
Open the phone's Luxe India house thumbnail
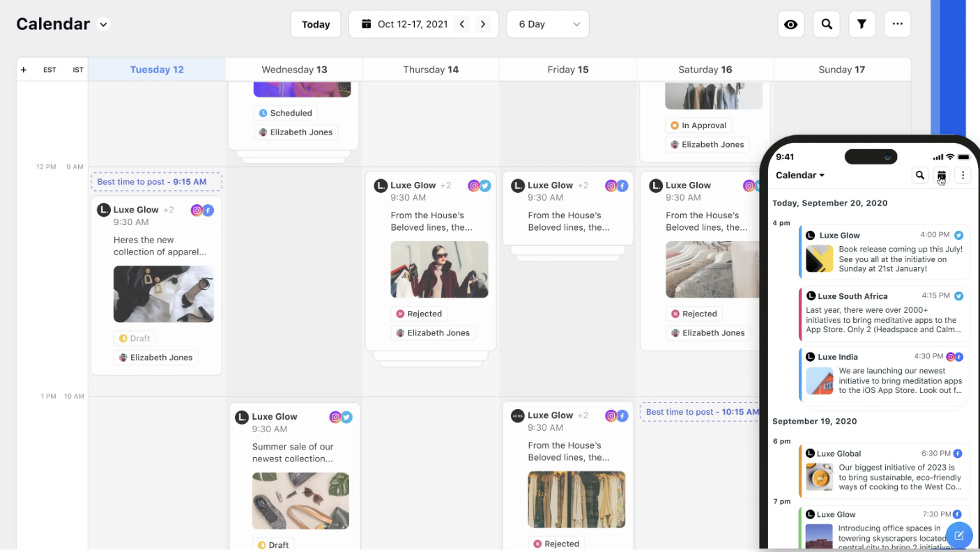pos(820,381)
